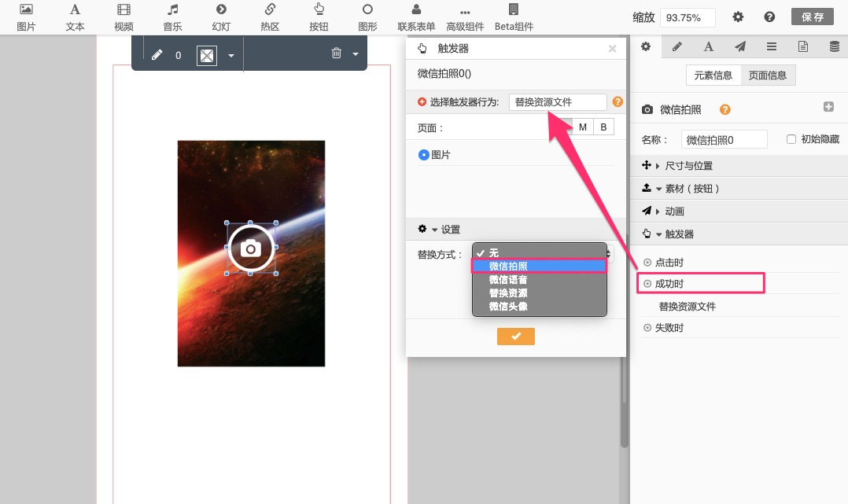This screenshot has height=504, width=848.
Task: Toggle the 初始隐藏 checkbox
Action: click(792, 139)
